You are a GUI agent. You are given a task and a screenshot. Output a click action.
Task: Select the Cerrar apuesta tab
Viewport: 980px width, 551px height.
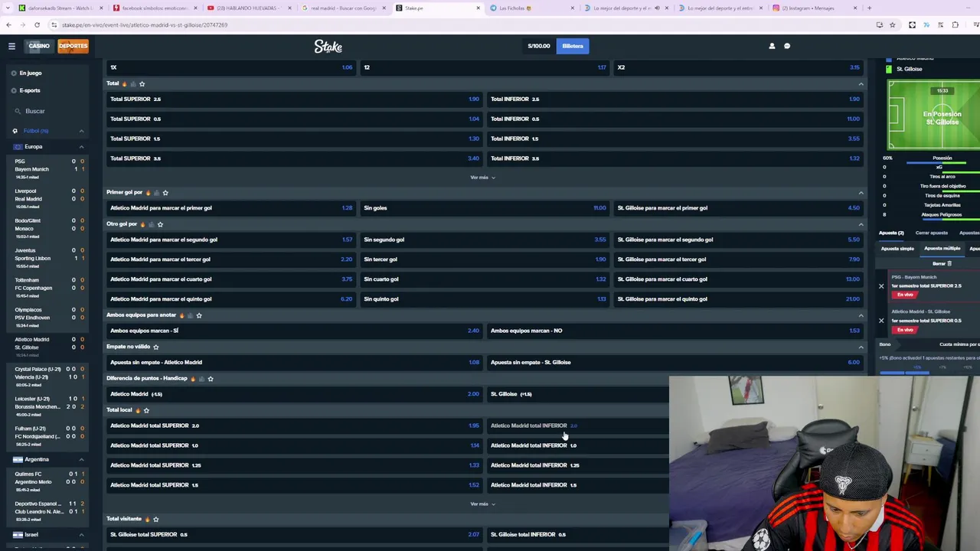click(932, 233)
